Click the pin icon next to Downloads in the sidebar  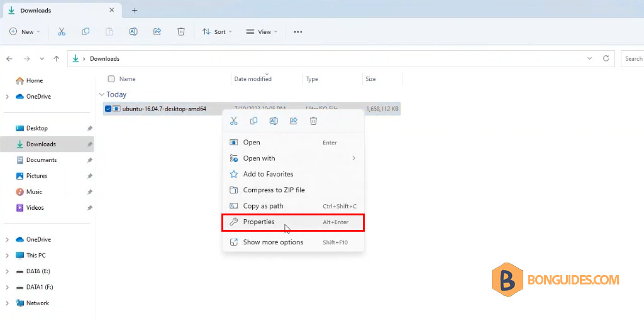click(89, 144)
